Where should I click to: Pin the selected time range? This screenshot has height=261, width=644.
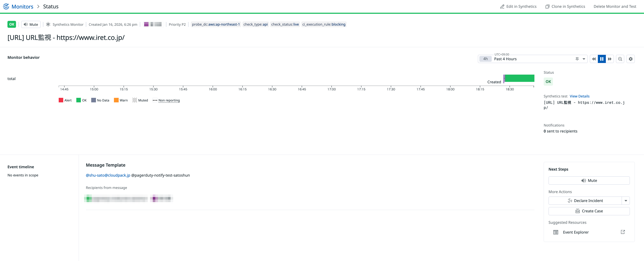pyautogui.click(x=577, y=59)
